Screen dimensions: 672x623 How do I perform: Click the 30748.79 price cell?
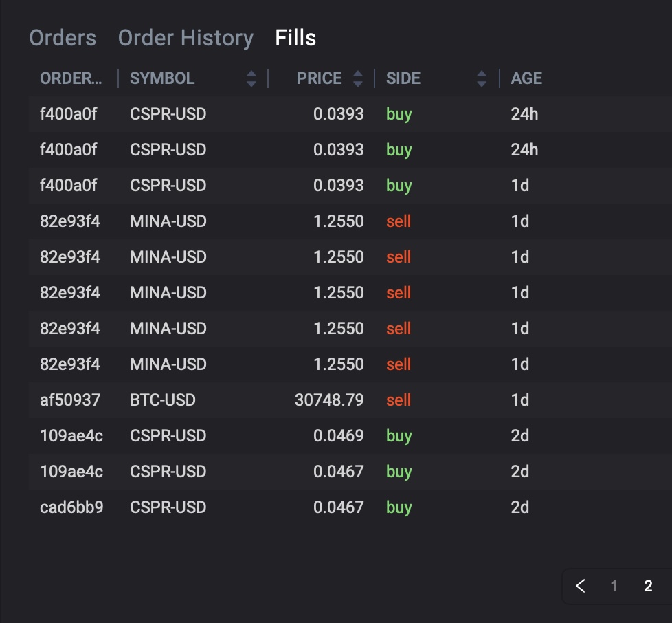pos(329,400)
